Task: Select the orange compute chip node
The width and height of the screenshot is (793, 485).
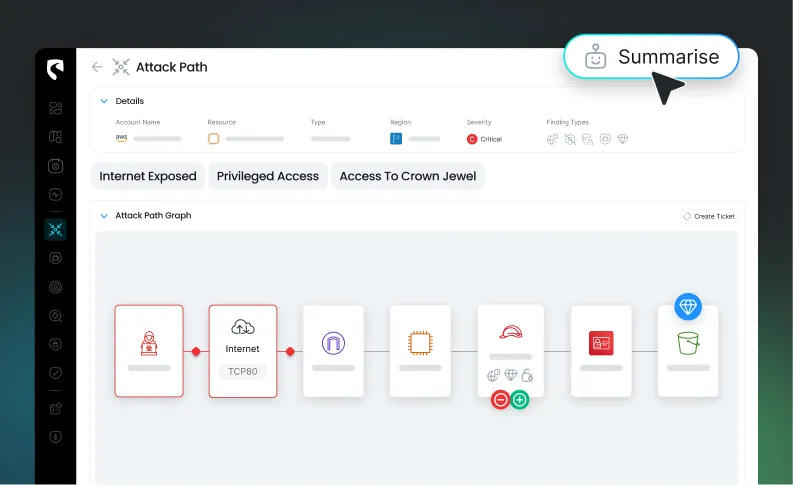Action: click(420, 351)
